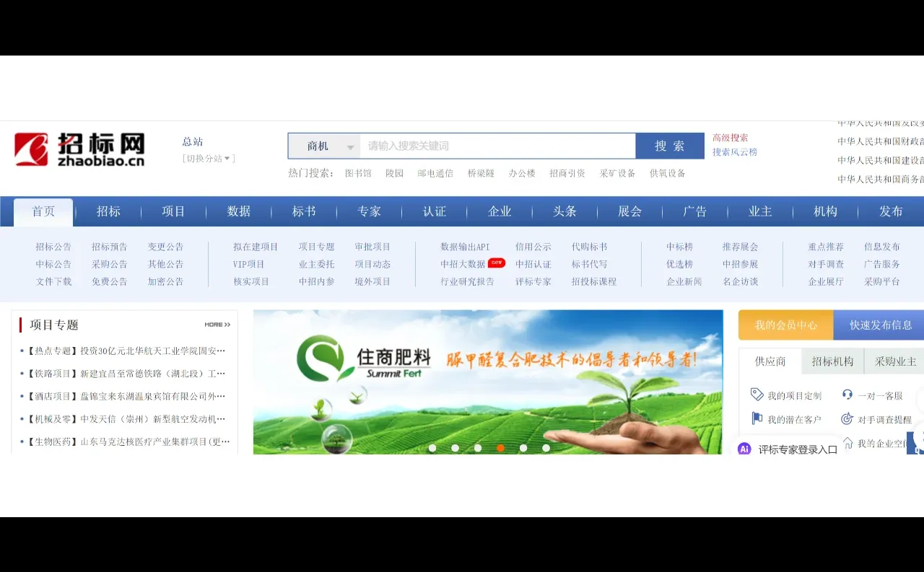The height and width of the screenshot is (572, 924).
Task: Expand 项目专题 with the MORE link
Action: tap(217, 325)
